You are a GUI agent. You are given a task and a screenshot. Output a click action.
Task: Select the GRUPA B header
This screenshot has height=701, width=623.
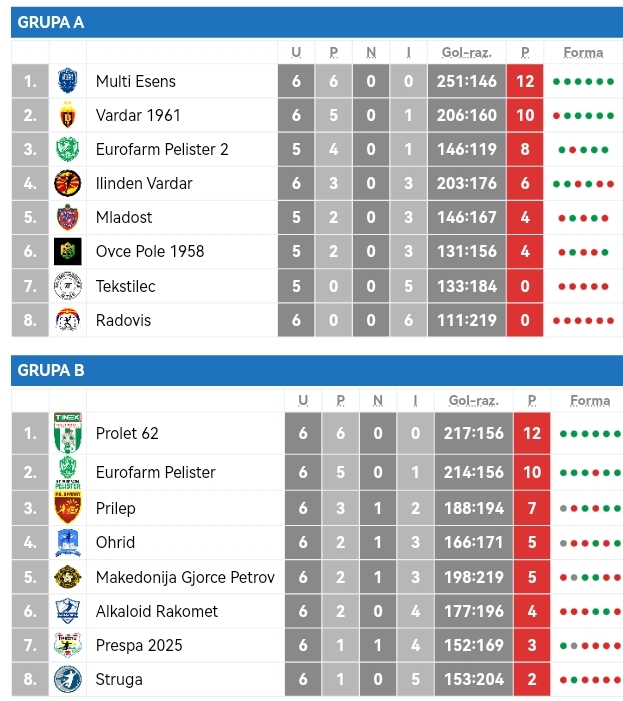[51, 370]
